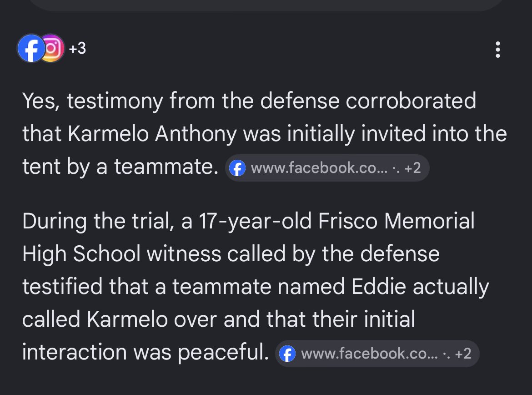532x395 pixels.
Task: Click the second citation chip dot separator
Action: 446,354
